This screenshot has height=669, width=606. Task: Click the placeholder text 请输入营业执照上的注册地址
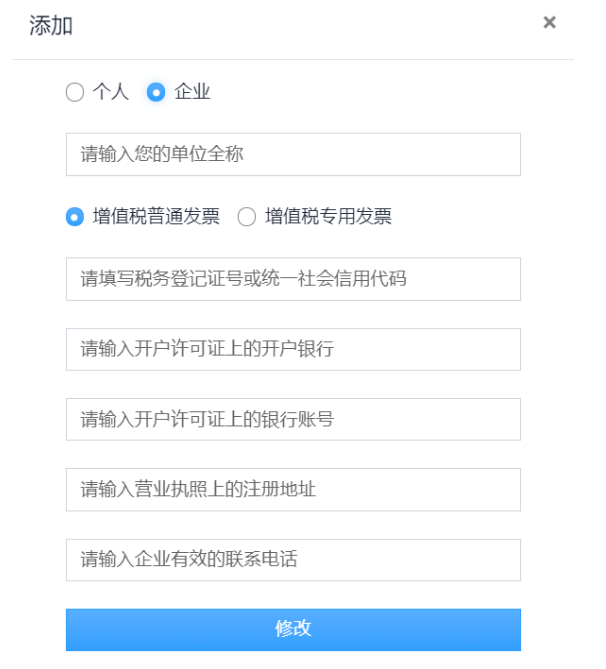point(198,489)
